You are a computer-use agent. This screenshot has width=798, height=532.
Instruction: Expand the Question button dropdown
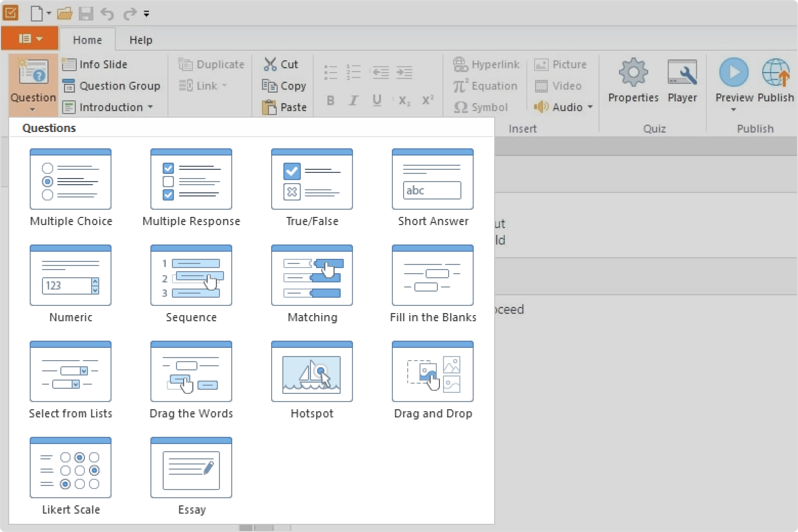point(33,109)
